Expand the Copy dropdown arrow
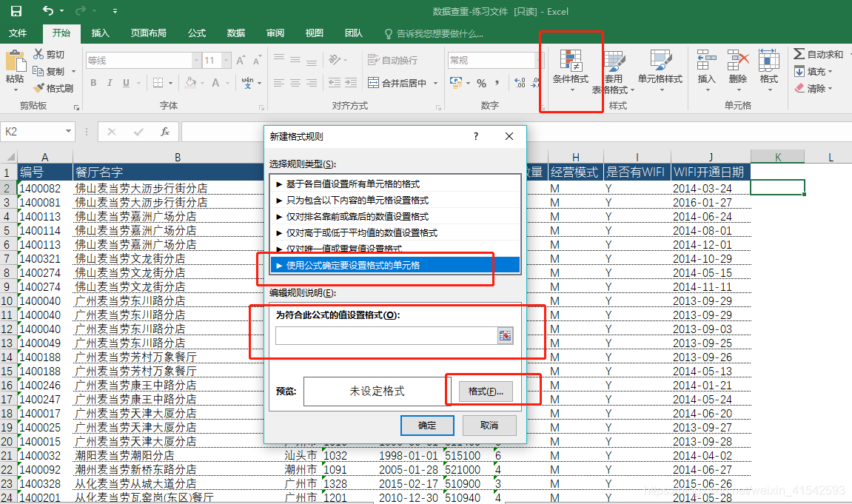This screenshot has width=852, height=504. (73, 72)
